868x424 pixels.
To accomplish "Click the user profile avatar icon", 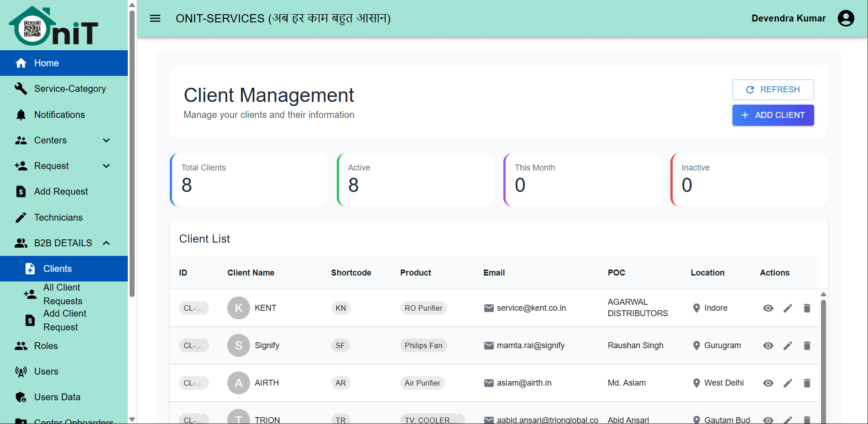I will coord(846,18).
